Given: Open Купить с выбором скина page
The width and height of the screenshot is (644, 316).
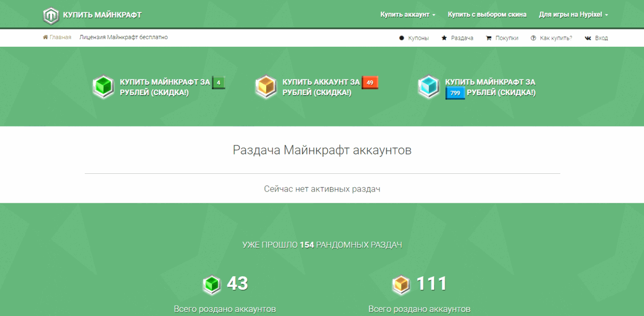Looking at the screenshot, I should tap(487, 14).
